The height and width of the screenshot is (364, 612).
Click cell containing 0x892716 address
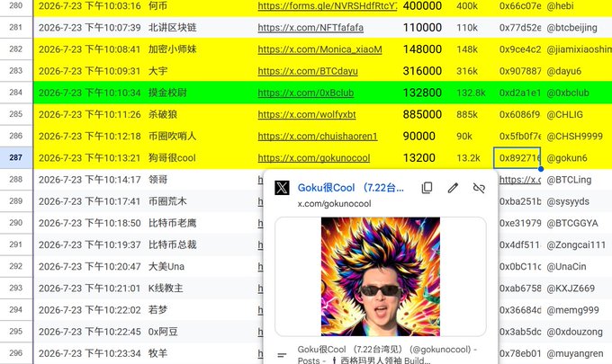pos(517,158)
